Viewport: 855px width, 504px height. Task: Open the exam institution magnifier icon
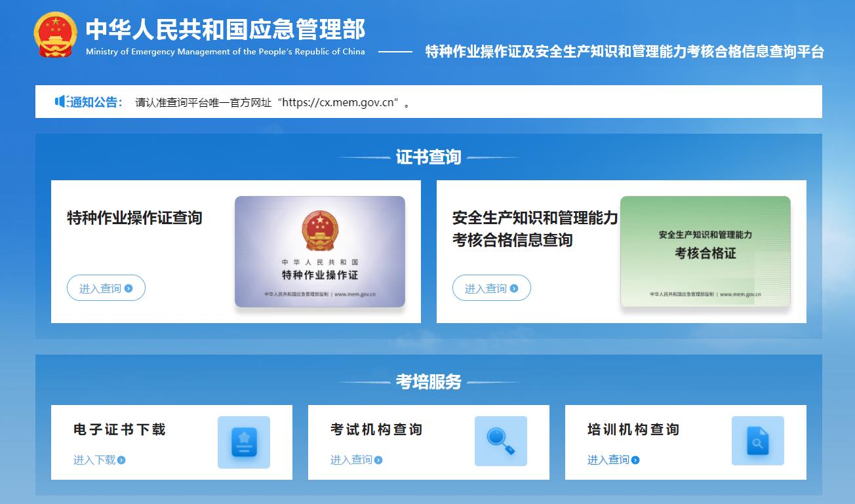(x=501, y=441)
